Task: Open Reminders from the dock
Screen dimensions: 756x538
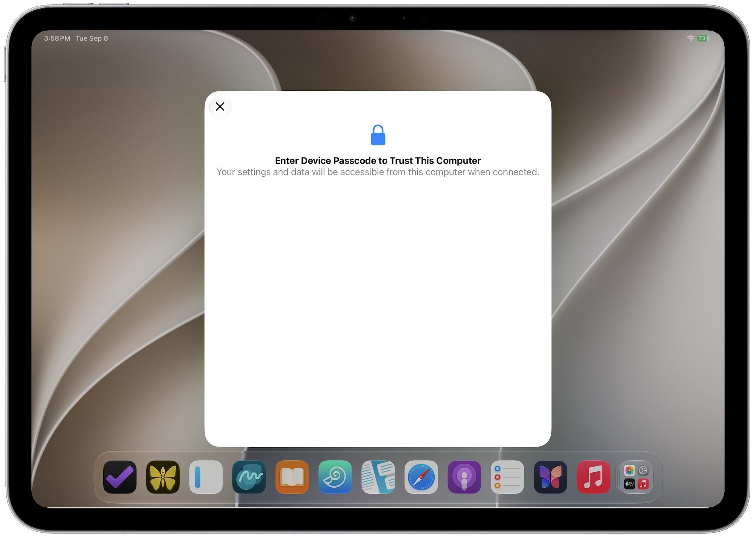Action: pos(508,477)
